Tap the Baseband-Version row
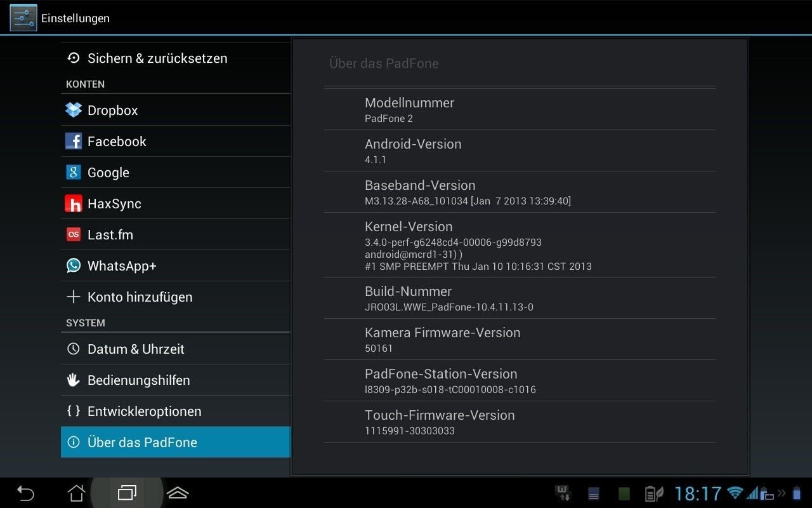 click(520, 192)
